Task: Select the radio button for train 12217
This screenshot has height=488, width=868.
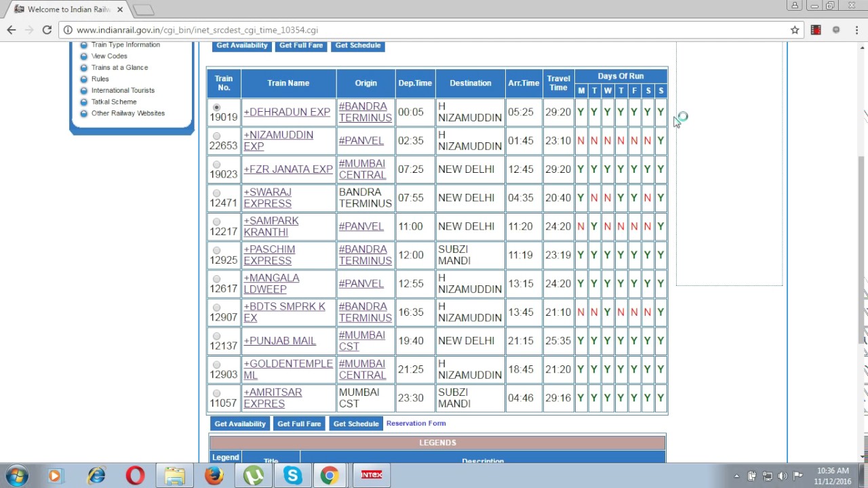Action: coord(216,222)
